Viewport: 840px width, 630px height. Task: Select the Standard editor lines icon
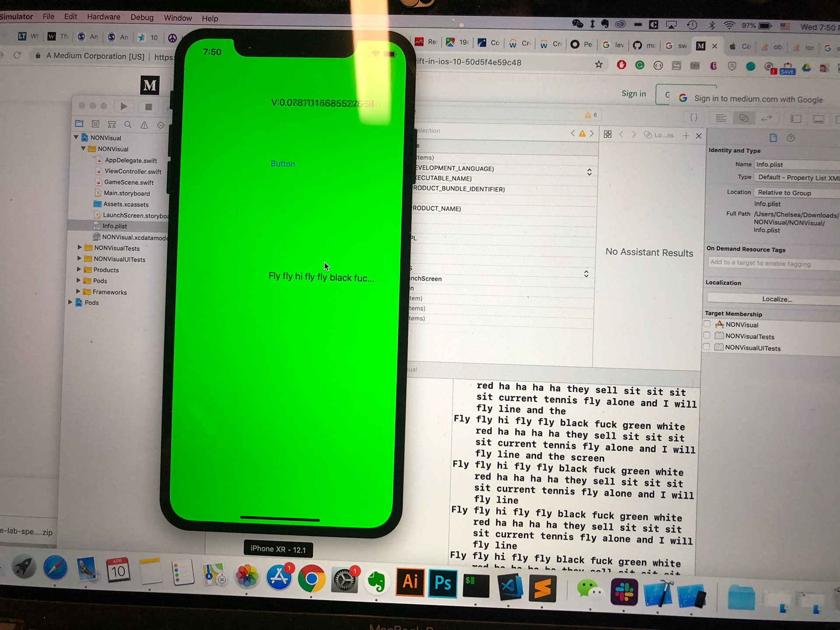(x=721, y=118)
